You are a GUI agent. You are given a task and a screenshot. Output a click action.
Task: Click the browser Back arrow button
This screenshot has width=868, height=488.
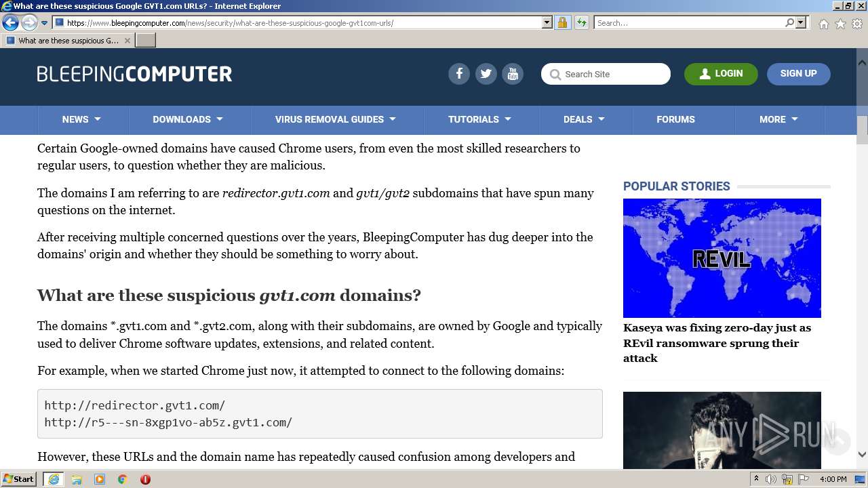coord(10,22)
